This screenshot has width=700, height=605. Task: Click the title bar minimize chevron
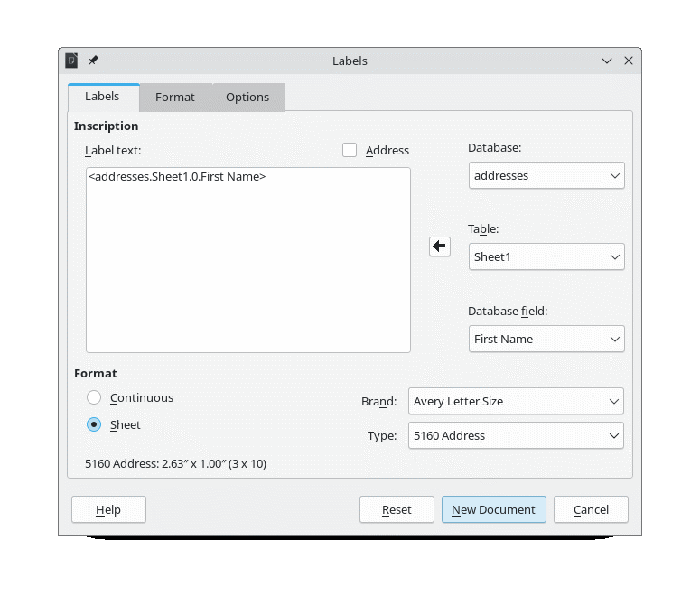pos(607,60)
